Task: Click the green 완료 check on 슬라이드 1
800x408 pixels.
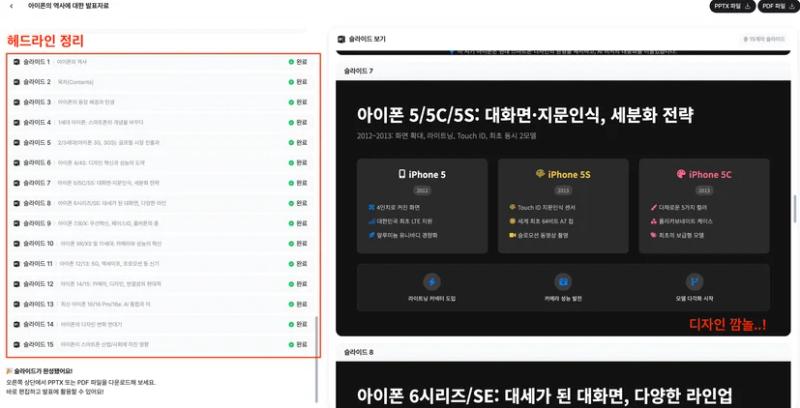Action: pos(291,62)
